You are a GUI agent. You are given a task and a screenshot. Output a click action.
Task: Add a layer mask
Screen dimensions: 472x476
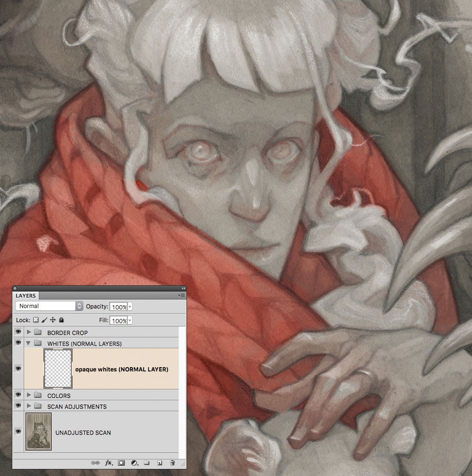(121, 464)
